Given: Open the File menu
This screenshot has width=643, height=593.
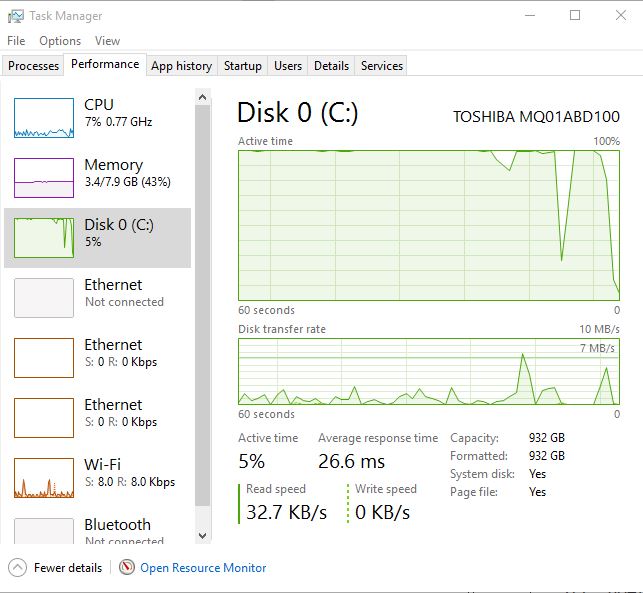Looking at the screenshot, I should pyautogui.click(x=16, y=41).
